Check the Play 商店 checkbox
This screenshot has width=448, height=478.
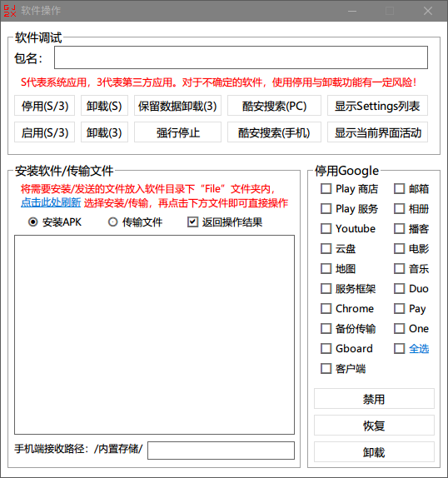[x=326, y=189]
